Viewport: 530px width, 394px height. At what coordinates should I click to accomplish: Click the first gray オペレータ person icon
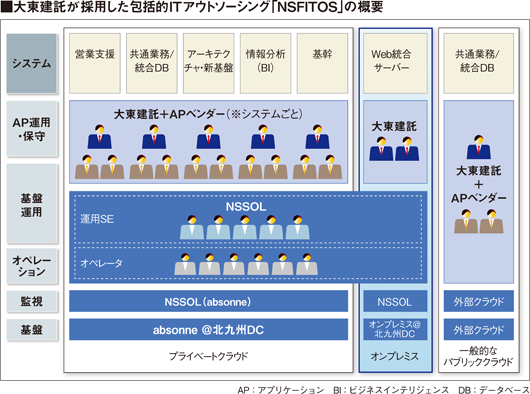click(185, 264)
